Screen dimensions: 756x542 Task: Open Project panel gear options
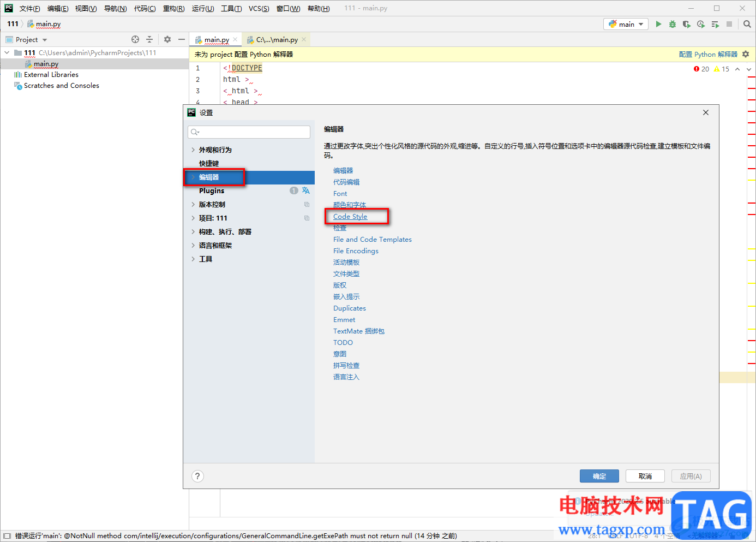coord(167,39)
